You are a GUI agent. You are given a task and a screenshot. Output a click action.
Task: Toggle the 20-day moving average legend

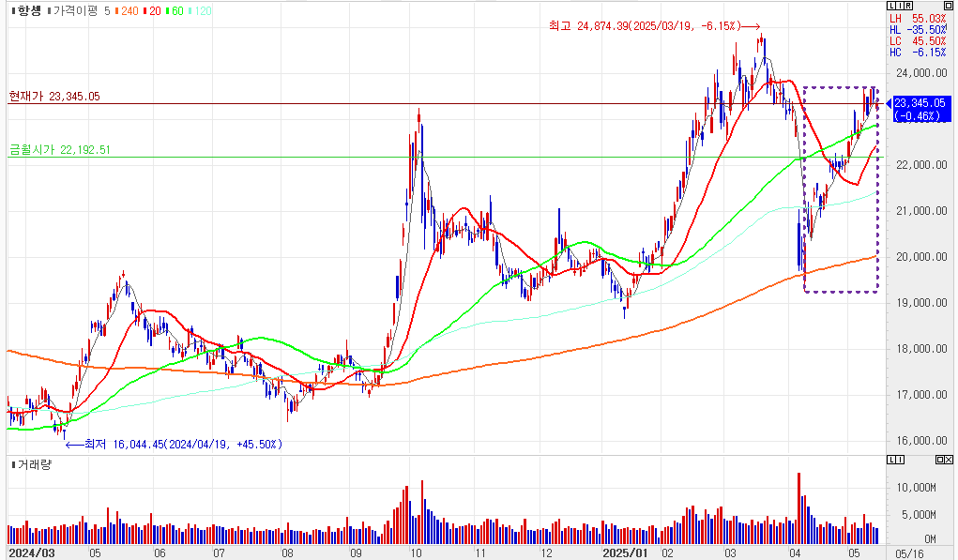152,10
